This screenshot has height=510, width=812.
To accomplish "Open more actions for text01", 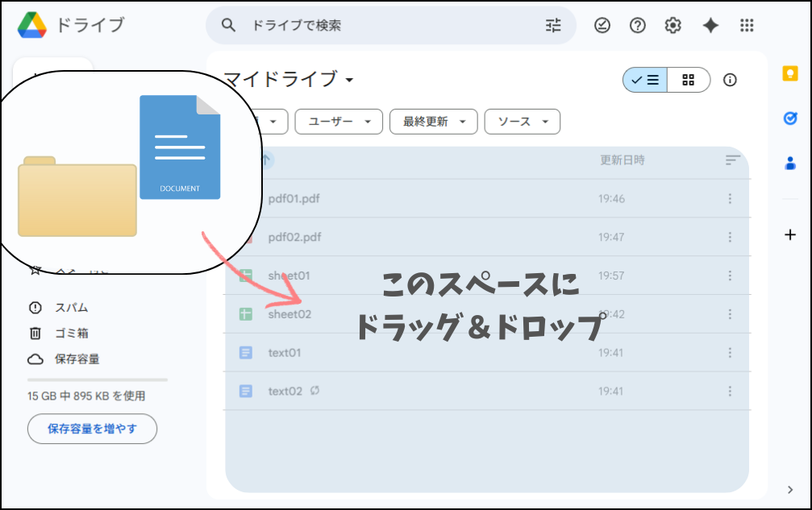I will coord(730,353).
